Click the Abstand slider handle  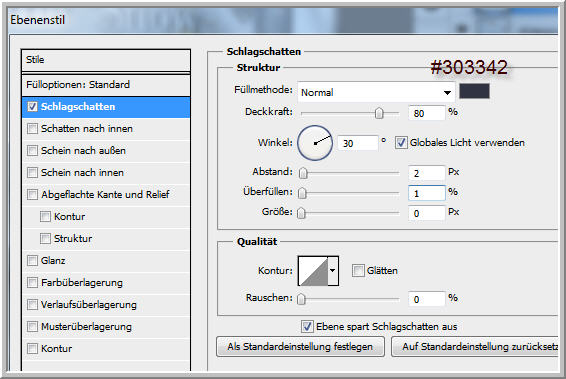coord(303,173)
